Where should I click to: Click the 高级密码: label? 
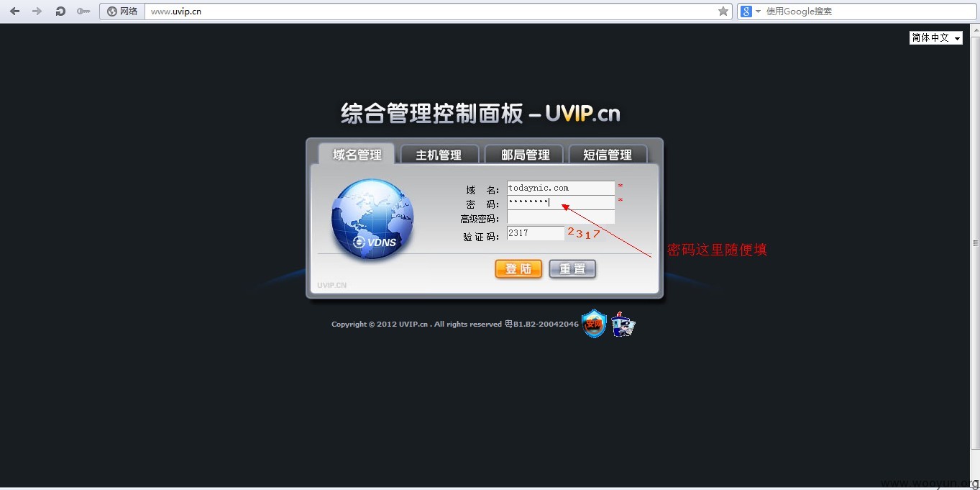pyautogui.click(x=480, y=219)
